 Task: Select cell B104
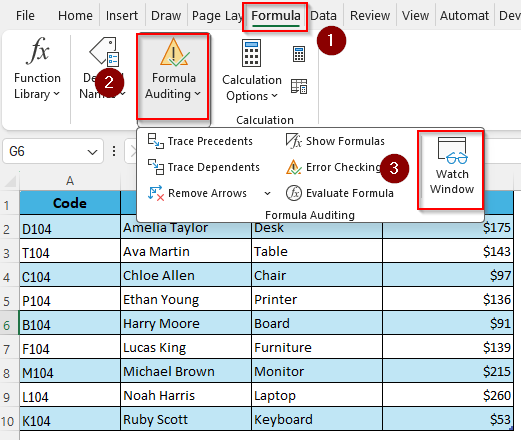tap(70, 324)
